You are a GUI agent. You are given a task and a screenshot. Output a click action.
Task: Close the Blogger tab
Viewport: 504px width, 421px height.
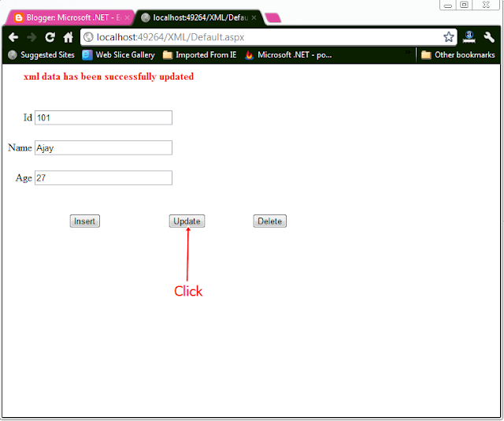click(x=128, y=17)
